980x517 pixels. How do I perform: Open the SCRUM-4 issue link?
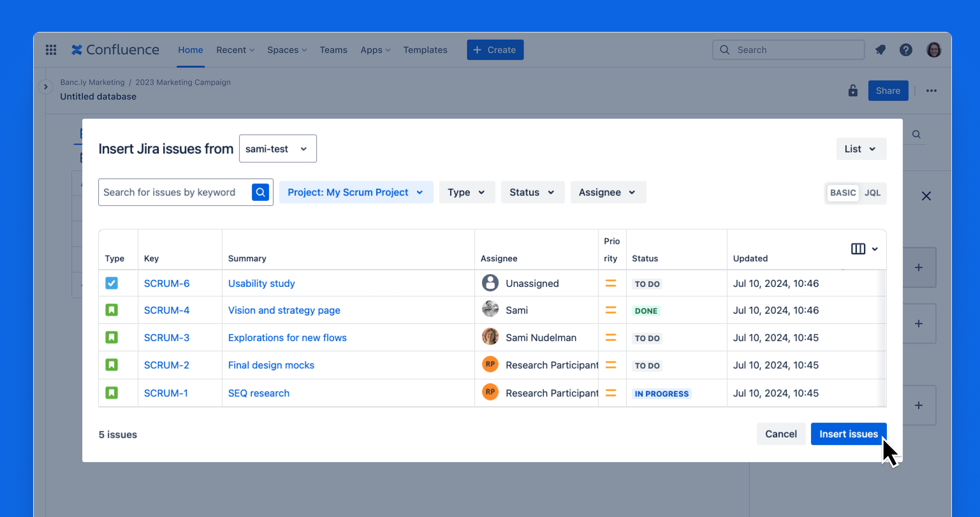pyautogui.click(x=167, y=310)
